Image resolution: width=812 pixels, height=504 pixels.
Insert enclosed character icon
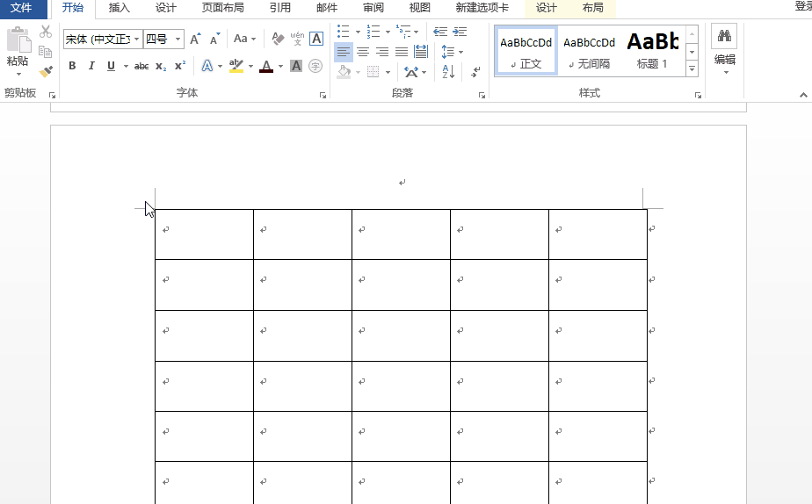(x=315, y=66)
